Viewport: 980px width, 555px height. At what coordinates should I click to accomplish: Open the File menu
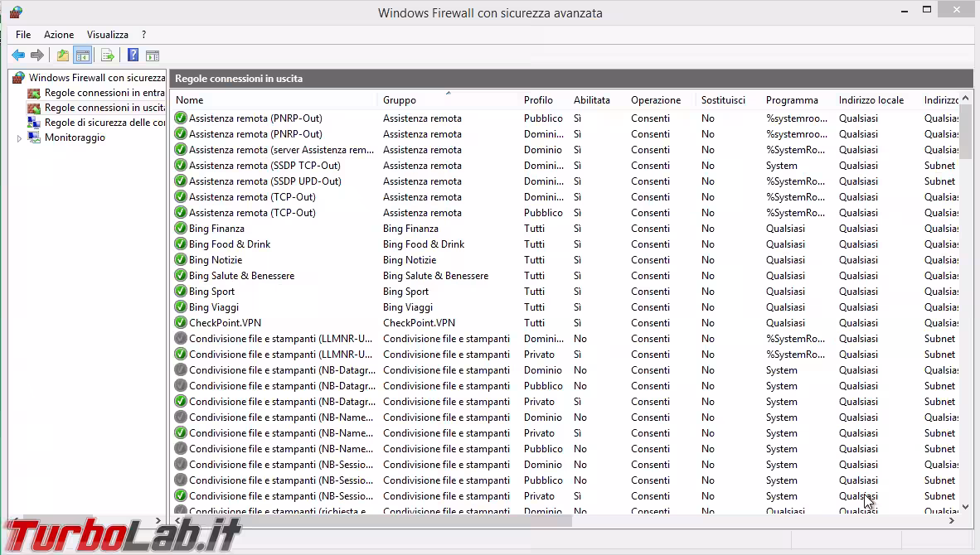coord(22,35)
